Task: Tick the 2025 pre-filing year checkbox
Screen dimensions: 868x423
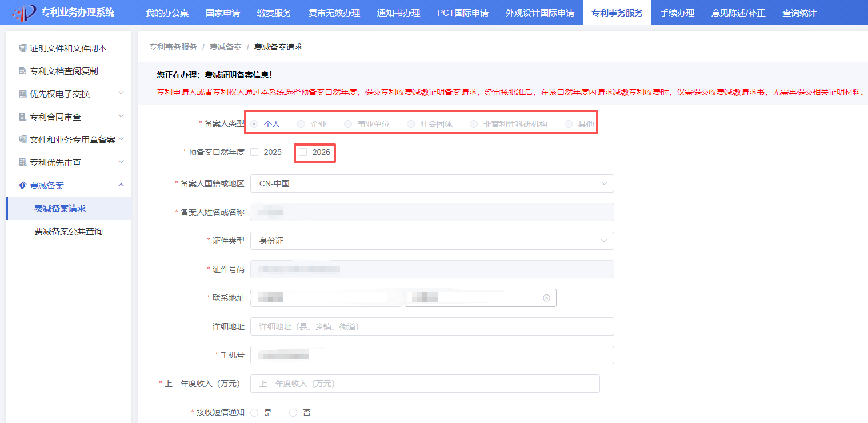Action: tap(254, 152)
